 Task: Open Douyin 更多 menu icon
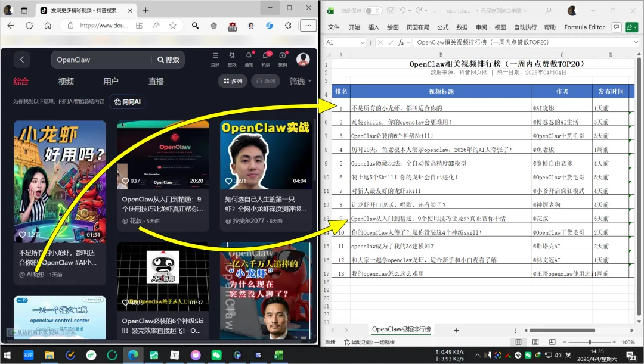tap(215, 59)
